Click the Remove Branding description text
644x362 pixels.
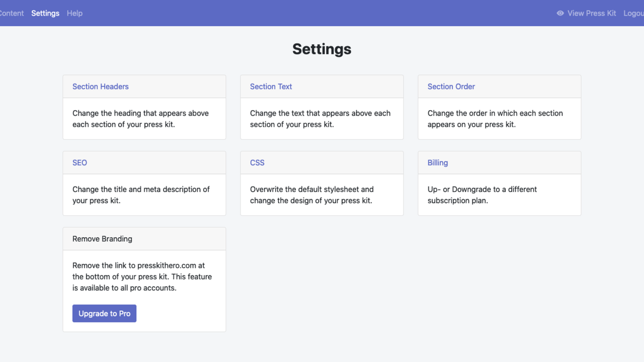point(142,277)
